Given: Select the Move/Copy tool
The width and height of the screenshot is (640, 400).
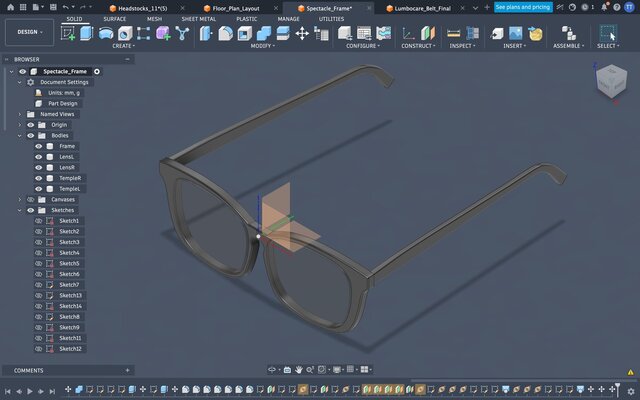Looking at the screenshot, I should point(302,33).
